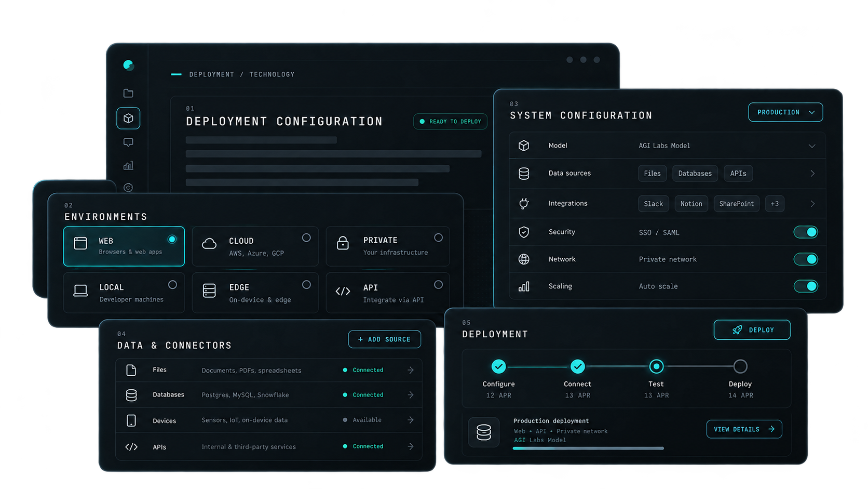Open the chat bubble sidebar icon
868x489 pixels.
coord(128,142)
